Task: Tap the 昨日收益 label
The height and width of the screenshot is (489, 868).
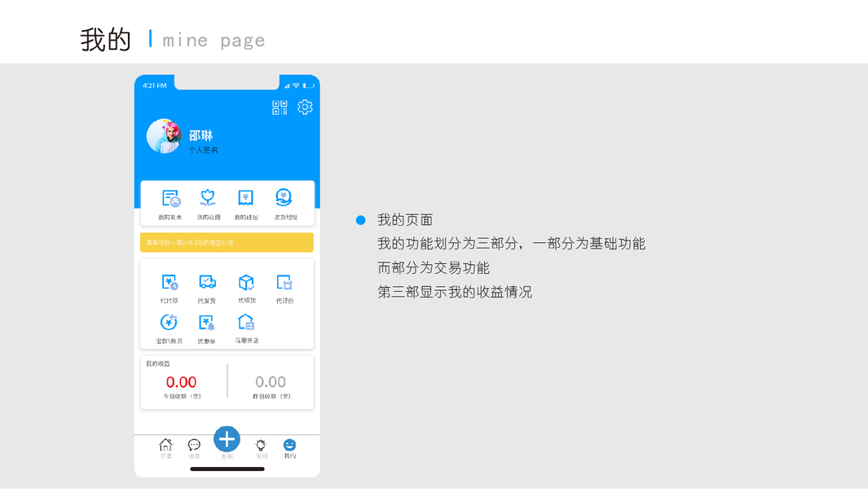Action: point(271,397)
